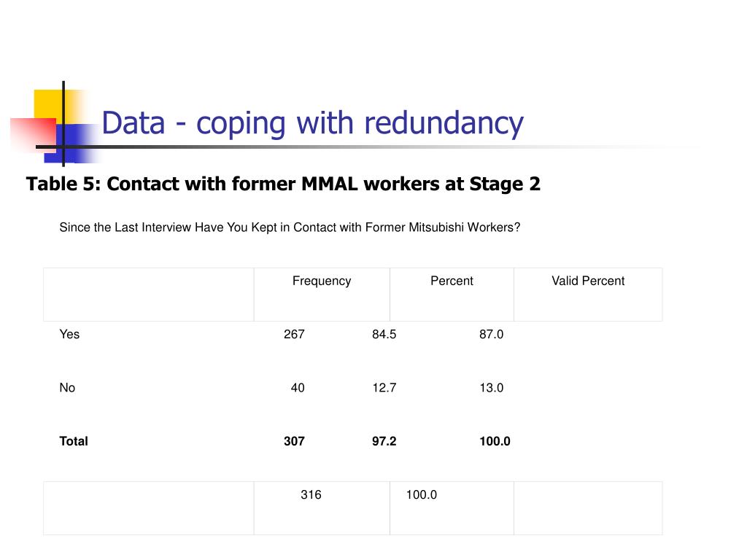The height and width of the screenshot is (560, 747).
Task: Select the frequency value 267
Action: click(294, 334)
